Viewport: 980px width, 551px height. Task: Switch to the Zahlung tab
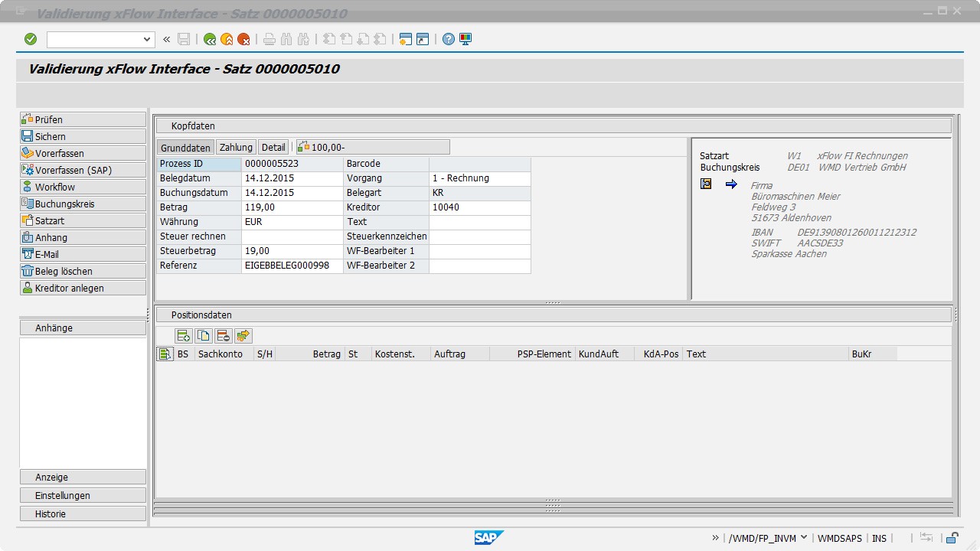point(236,147)
